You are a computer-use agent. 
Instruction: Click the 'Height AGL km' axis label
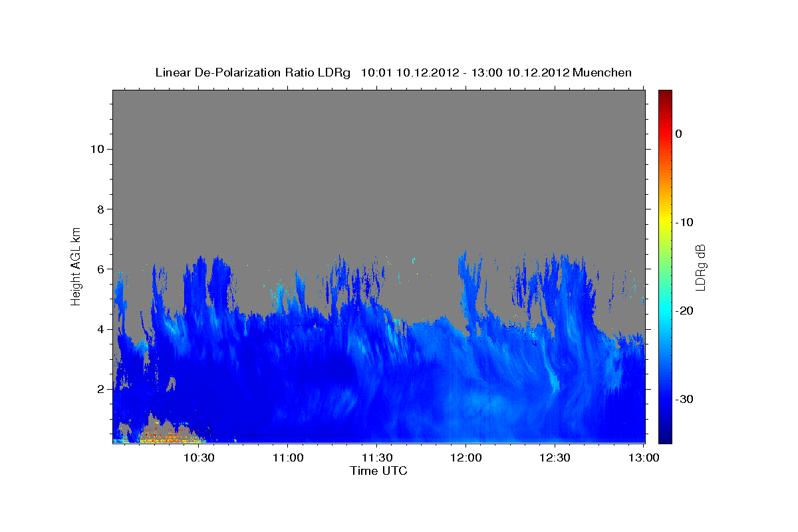[76, 265]
